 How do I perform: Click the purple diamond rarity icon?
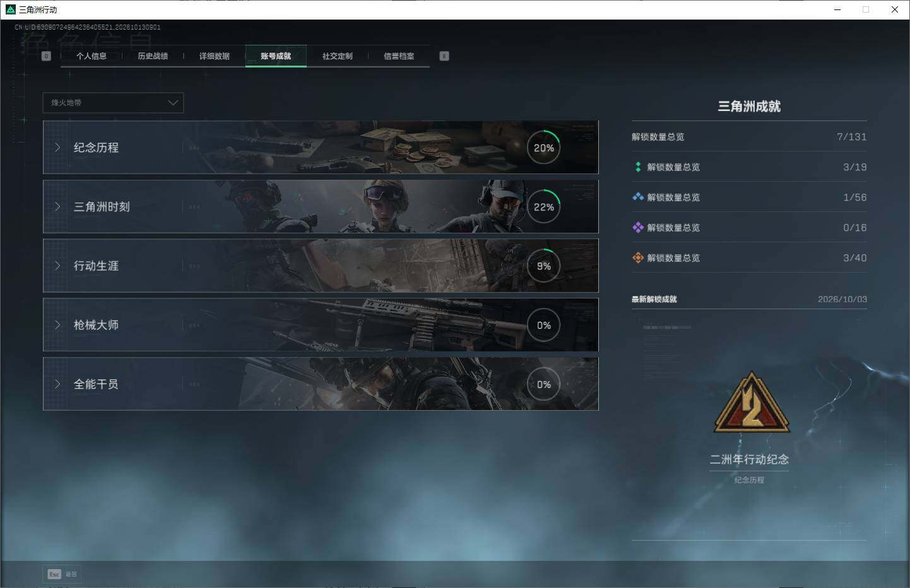click(x=638, y=227)
